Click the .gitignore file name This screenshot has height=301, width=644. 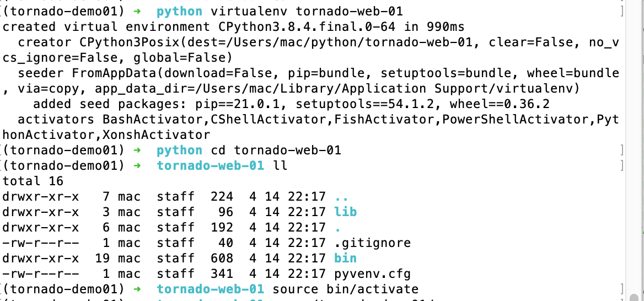click(x=373, y=243)
